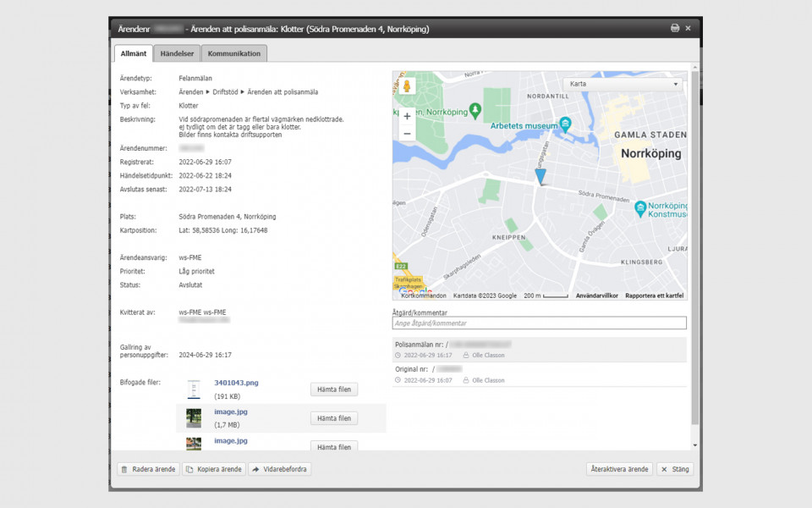The height and width of the screenshot is (508, 812).
Task: Select the Allmänt tab
Action: tap(134, 53)
